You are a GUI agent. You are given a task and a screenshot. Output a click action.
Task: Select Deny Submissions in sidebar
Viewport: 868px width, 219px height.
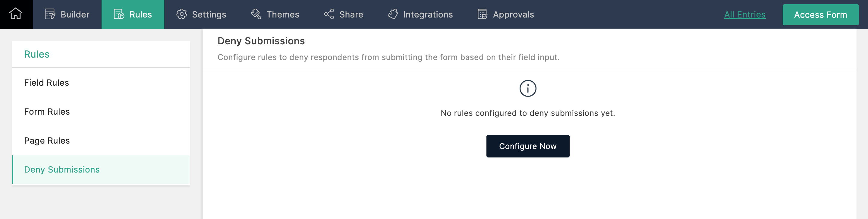point(62,170)
